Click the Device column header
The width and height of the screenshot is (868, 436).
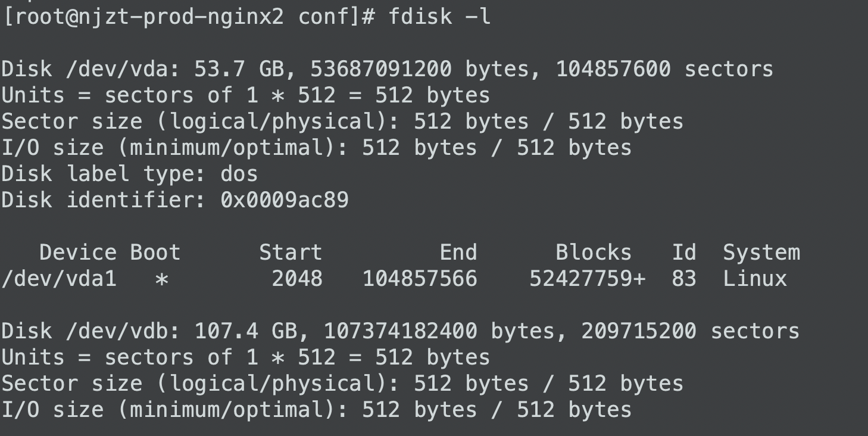pyautogui.click(x=78, y=253)
